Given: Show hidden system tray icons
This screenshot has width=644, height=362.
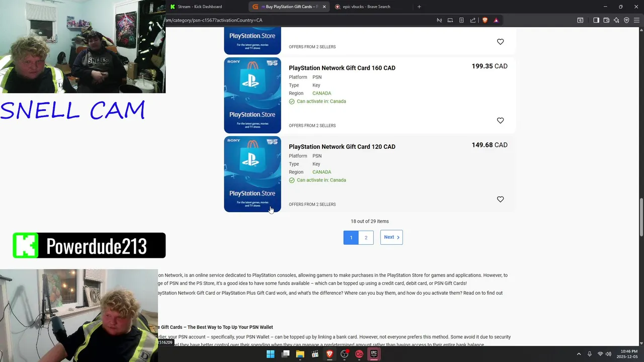Looking at the screenshot, I should tap(579, 354).
